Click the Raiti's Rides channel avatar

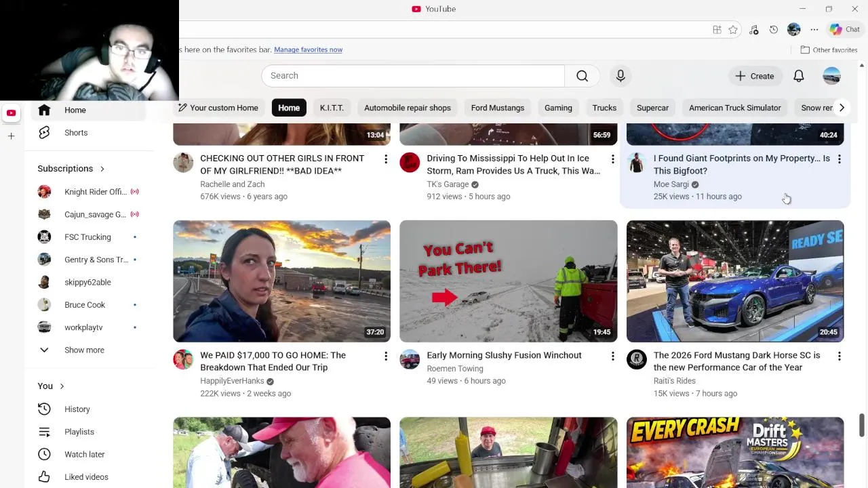tap(637, 360)
